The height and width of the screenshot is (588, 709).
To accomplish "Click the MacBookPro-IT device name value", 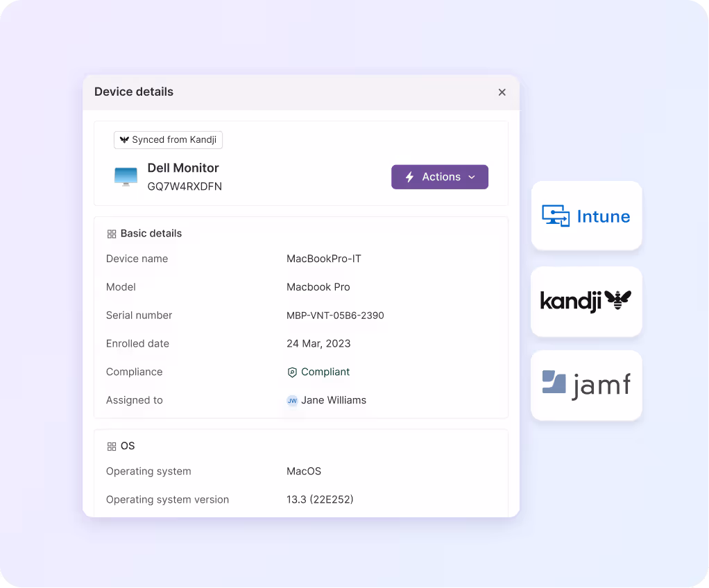I will click(x=324, y=259).
